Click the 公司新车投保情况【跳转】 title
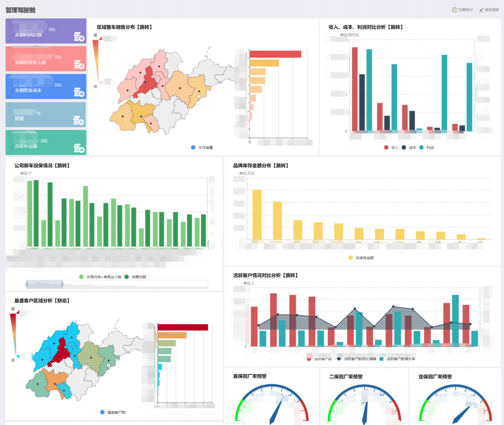The width and height of the screenshot is (504, 425). click(x=42, y=165)
